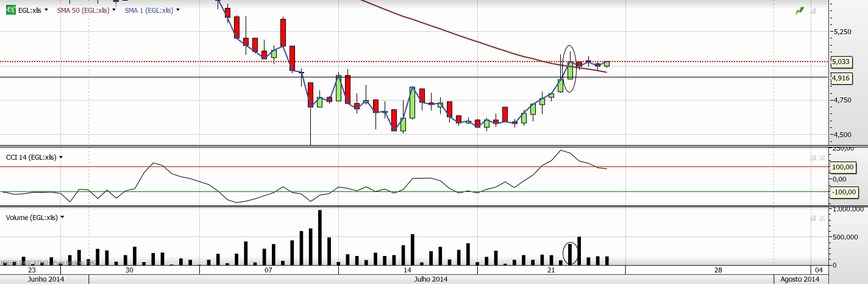Click the date label 23 on time axis

(x=32, y=270)
